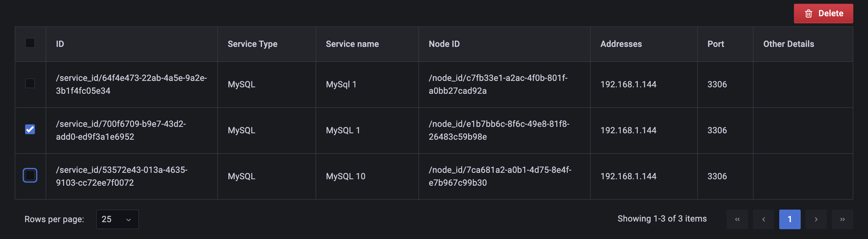Click the dropdown chevron next to 25
This screenshot has width=868, height=239.
128,220
